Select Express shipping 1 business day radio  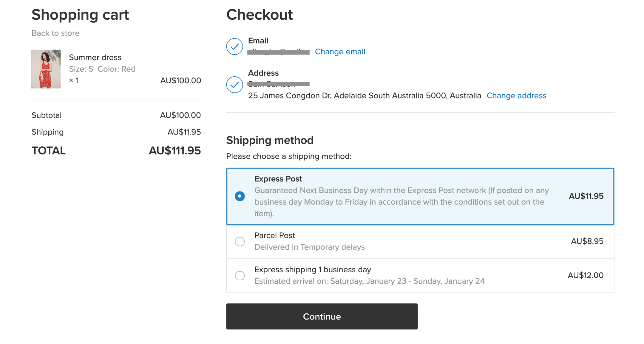pyautogui.click(x=240, y=275)
